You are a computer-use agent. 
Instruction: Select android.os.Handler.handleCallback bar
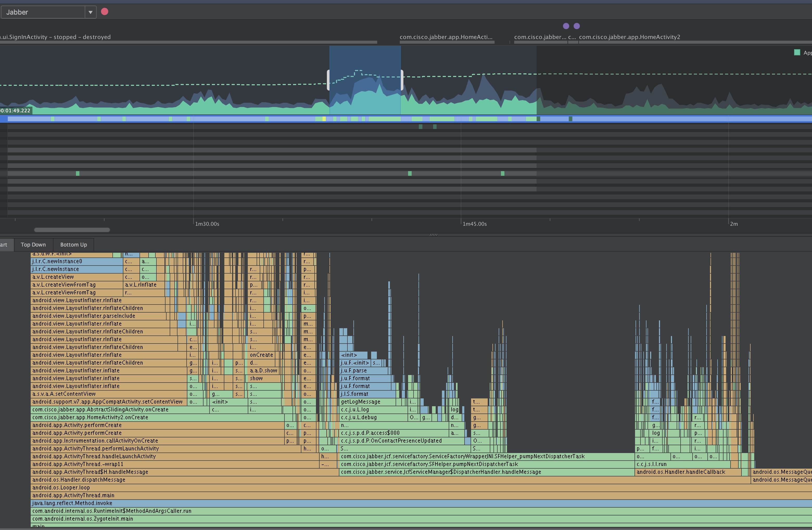tap(688, 472)
